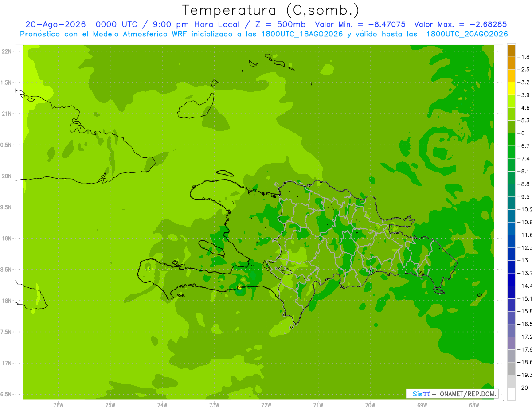Click the '0000 UTC' time label

(x=117, y=24)
